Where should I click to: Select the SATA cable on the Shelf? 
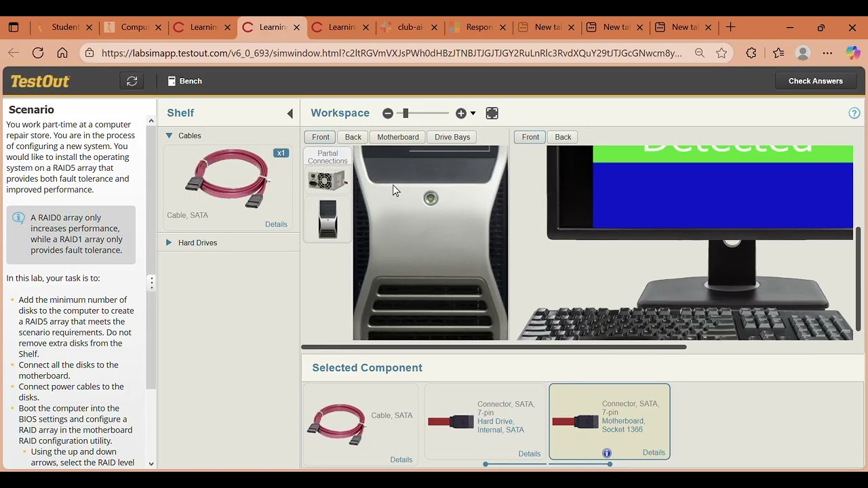[x=228, y=179]
